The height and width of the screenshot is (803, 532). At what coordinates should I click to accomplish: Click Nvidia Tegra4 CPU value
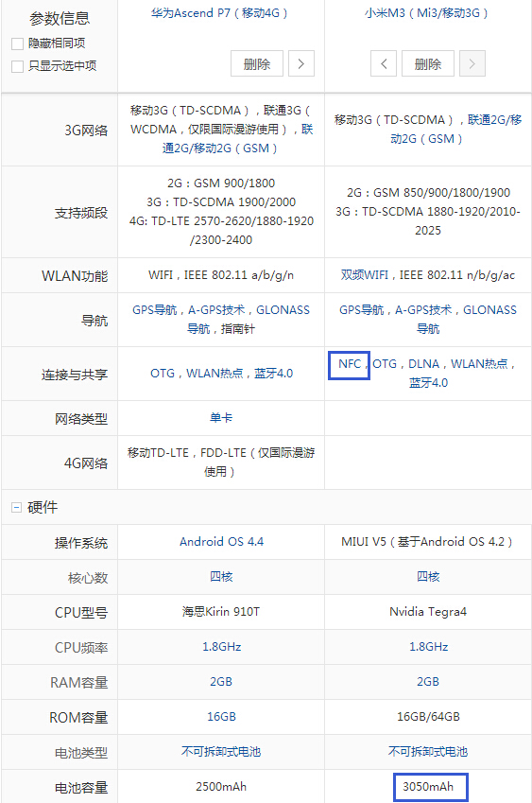(428, 612)
